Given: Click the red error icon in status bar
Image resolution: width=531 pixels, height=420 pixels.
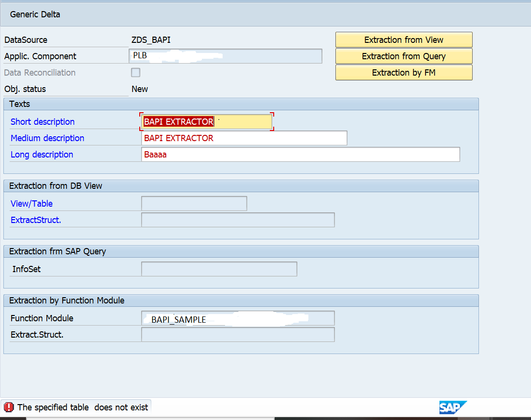Looking at the screenshot, I should [x=9, y=407].
